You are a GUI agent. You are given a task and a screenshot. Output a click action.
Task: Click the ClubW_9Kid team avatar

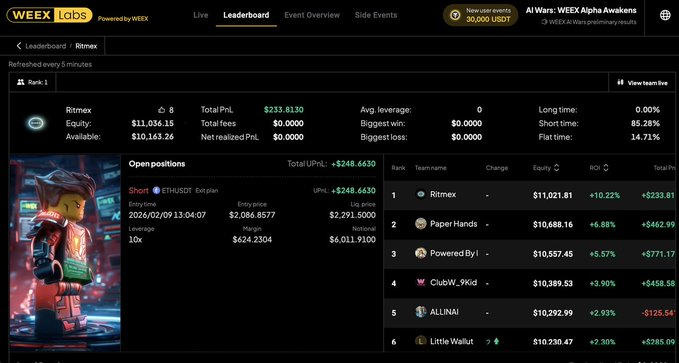click(420, 282)
